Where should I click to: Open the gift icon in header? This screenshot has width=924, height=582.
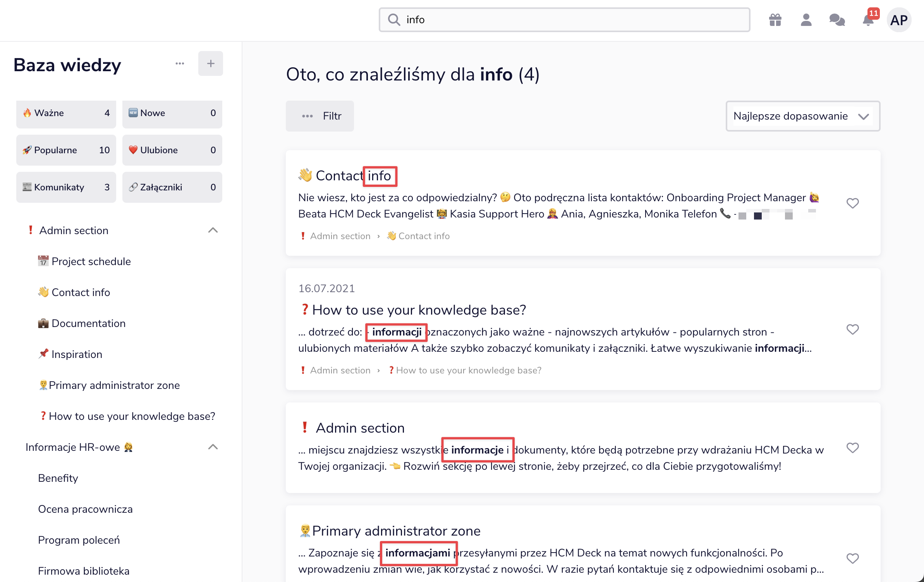coord(775,20)
